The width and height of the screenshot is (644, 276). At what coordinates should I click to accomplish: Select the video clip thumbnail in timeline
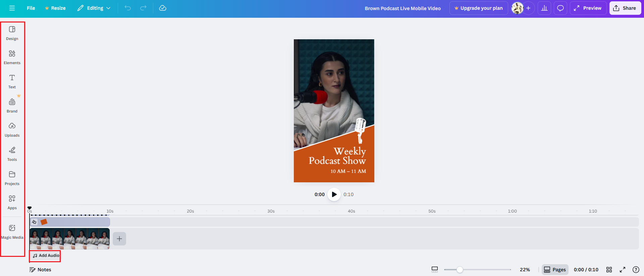pos(69,239)
